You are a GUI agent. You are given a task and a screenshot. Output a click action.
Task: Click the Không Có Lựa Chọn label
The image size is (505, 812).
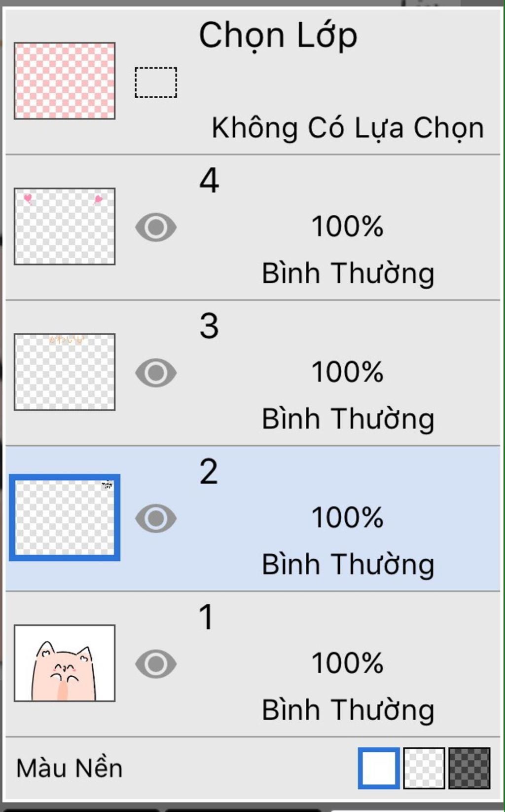point(348,128)
